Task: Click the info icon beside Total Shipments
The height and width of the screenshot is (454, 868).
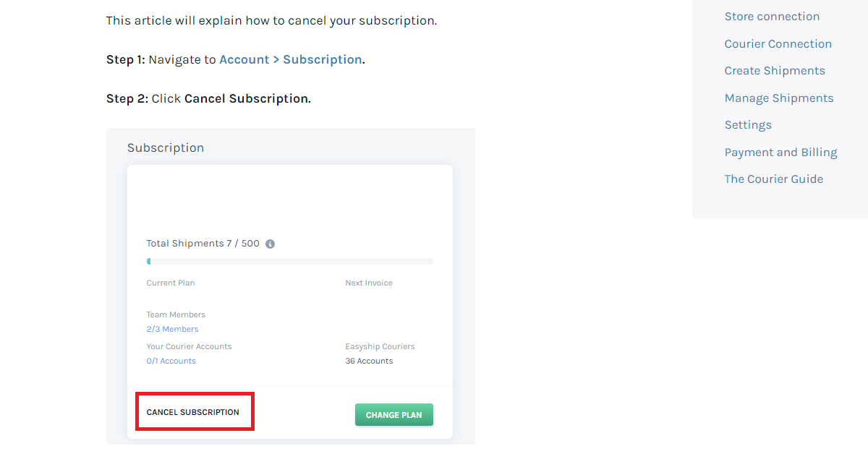Action: (270, 244)
